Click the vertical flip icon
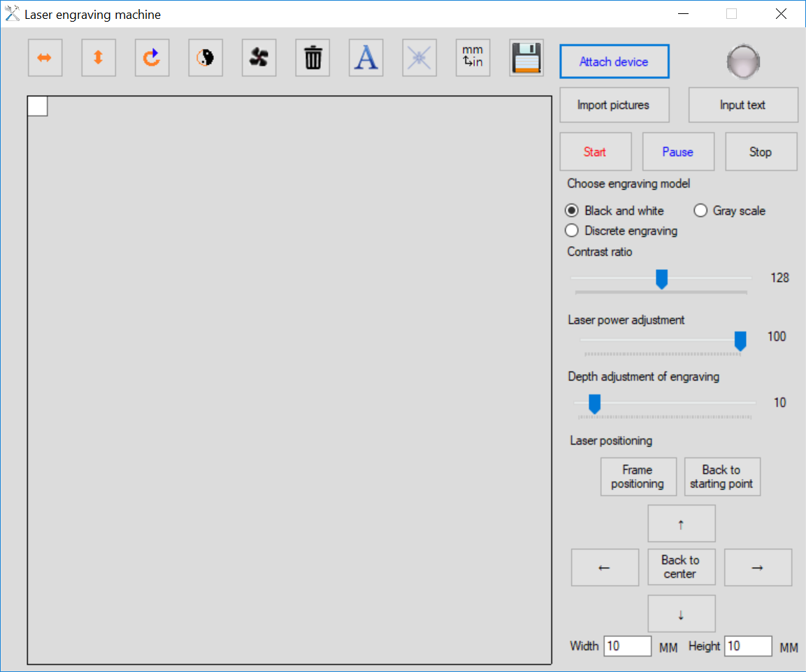Image resolution: width=806 pixels, height=672 pixels. [x=99, y=57]
